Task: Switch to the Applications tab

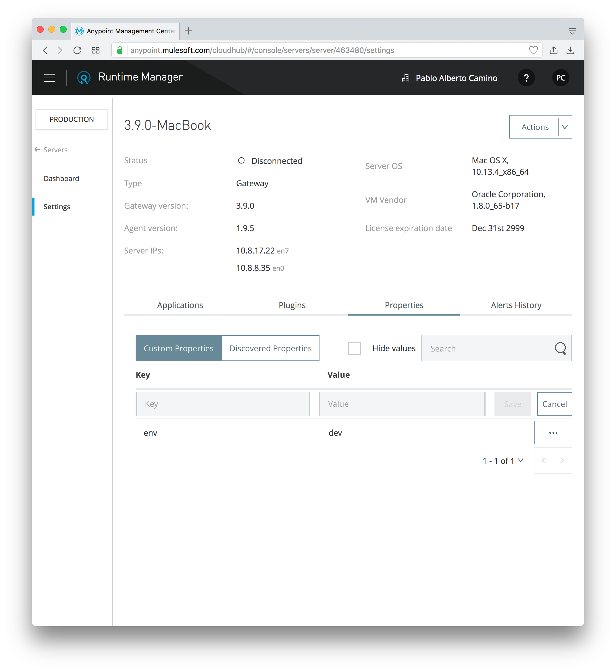Action: pyautogui.click(x=180, y=305)
